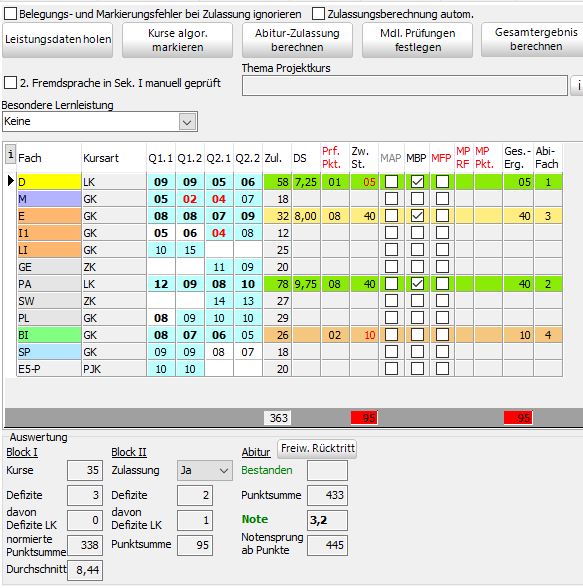Image resolution: width=583 pixels, height=588 pixels.
Task: Click 'Gesamtergebnis berechnen' button
Action: click(532, 39)
